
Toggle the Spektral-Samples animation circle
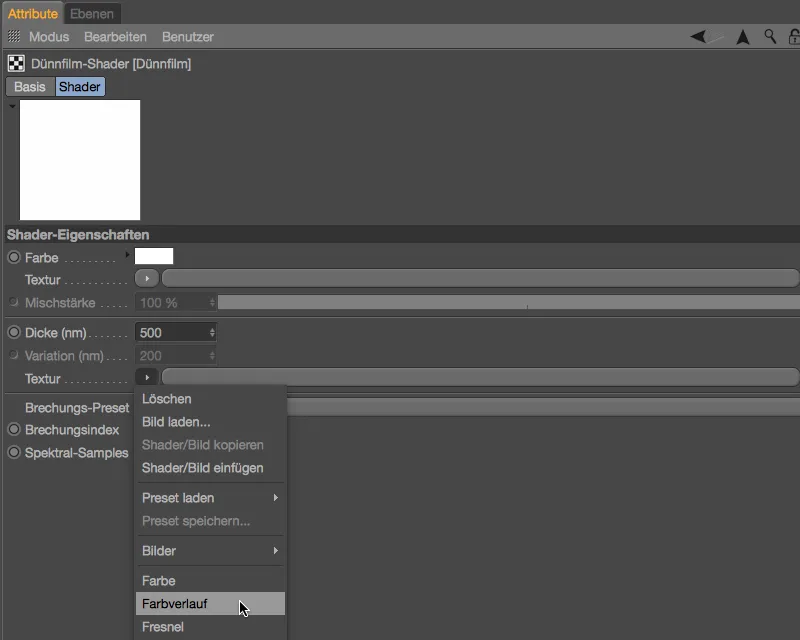click(14, 452)
